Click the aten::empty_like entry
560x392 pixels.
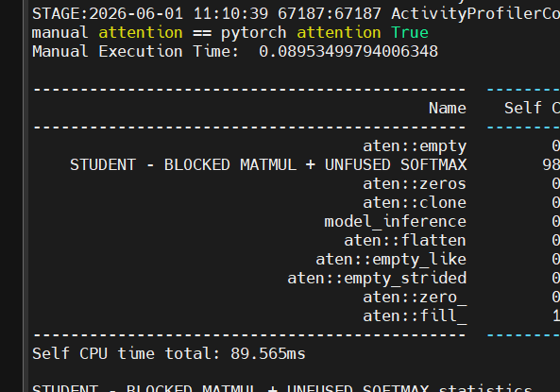[391, 260]
